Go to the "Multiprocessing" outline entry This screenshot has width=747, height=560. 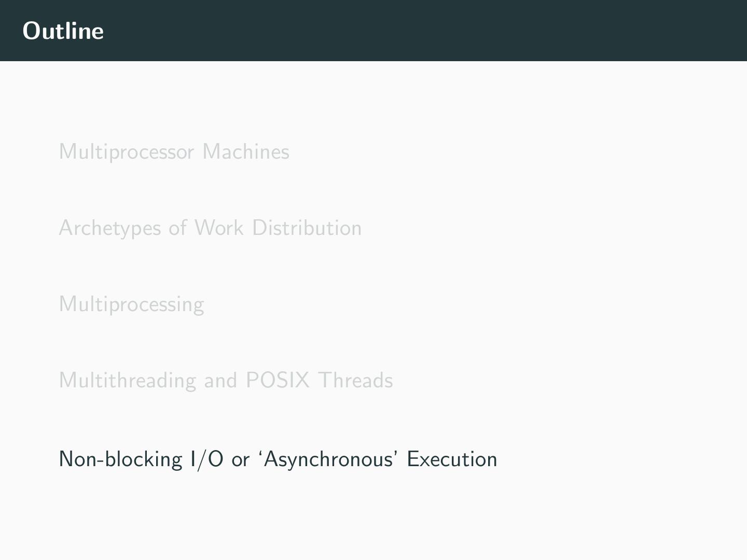click(x=131, y=304)
